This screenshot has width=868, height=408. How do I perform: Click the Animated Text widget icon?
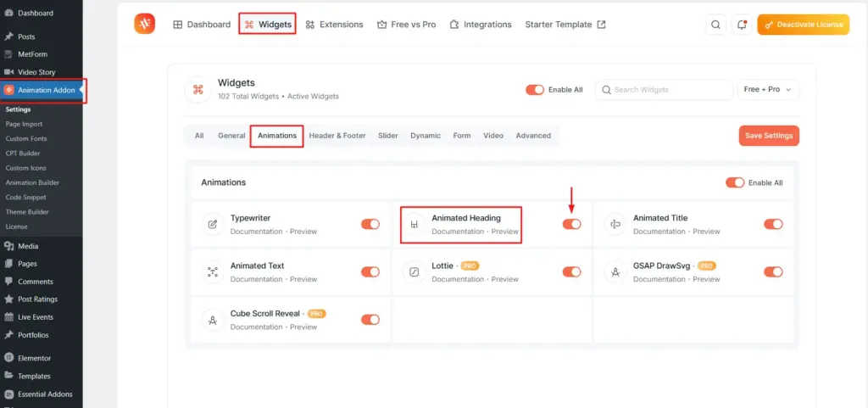point(212,272)
